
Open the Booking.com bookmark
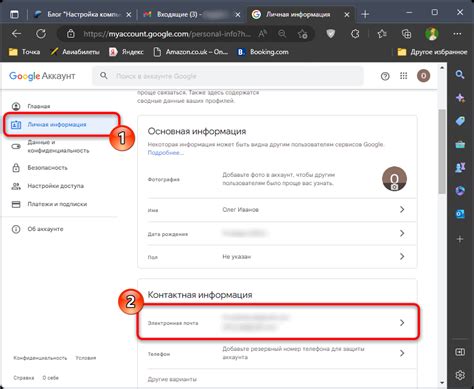point(263,52)
